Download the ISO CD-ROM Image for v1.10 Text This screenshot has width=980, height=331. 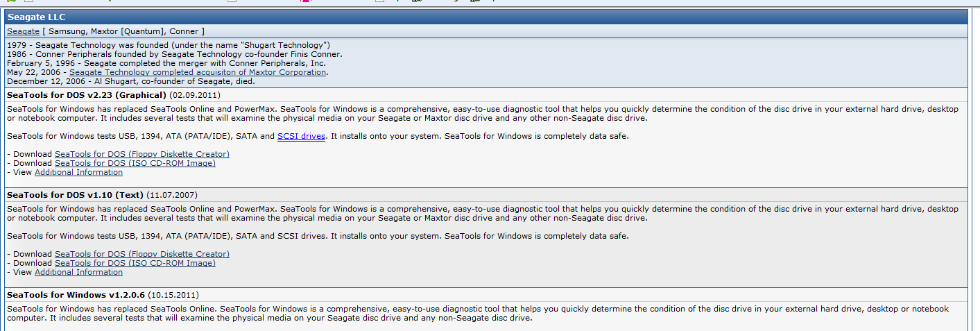(135, 263)
